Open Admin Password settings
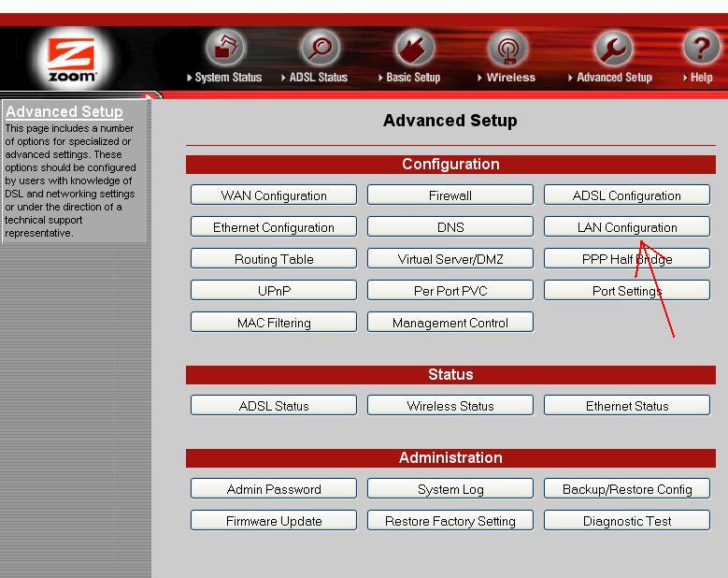 click(274, 489)
